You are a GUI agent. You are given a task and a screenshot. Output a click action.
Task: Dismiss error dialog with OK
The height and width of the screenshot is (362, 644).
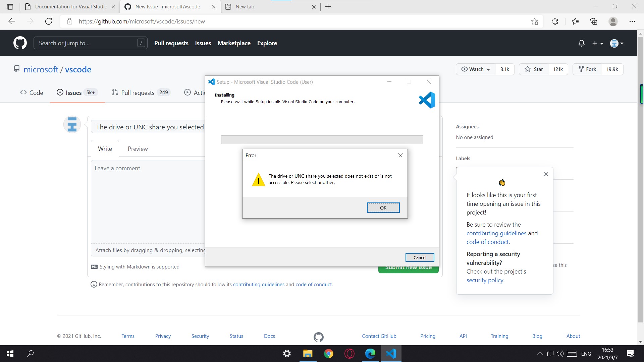[383, 207]
